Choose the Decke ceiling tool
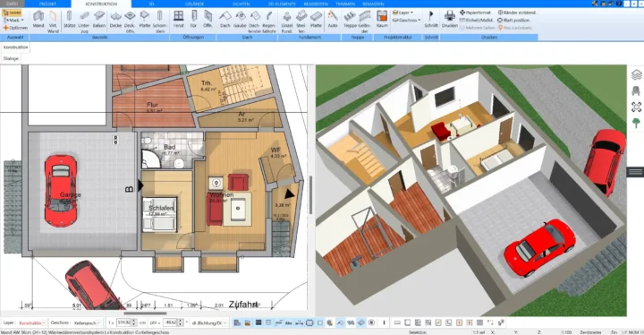 click(x=115, y=20)
